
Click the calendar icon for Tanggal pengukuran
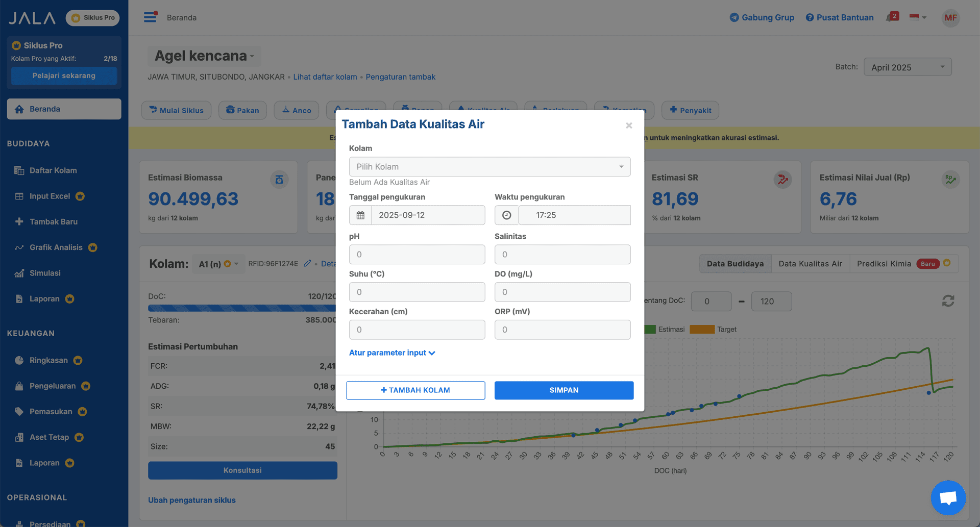coord(360,215)
